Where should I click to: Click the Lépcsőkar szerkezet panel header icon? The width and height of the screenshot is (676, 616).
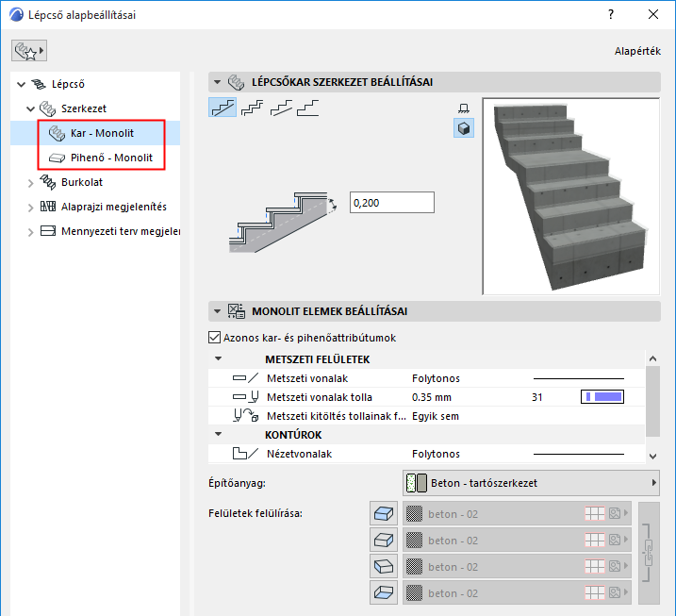(x=237, y=82)
